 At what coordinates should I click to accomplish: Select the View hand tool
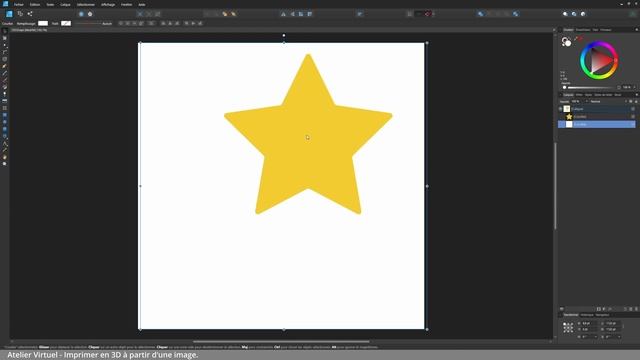pyautogui.click(x=4, y=157)
